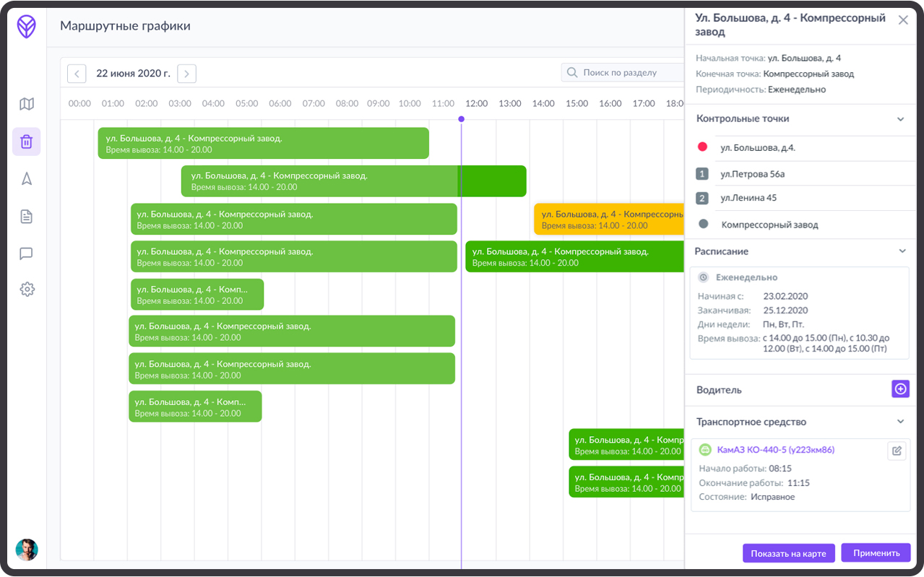Click the user avatar photo

pos(27,550)
